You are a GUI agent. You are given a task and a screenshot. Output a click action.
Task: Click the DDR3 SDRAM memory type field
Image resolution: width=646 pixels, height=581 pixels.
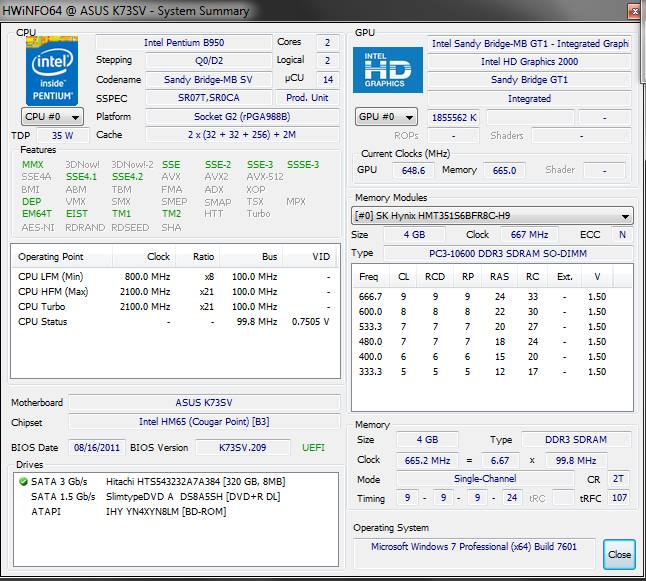576,440
